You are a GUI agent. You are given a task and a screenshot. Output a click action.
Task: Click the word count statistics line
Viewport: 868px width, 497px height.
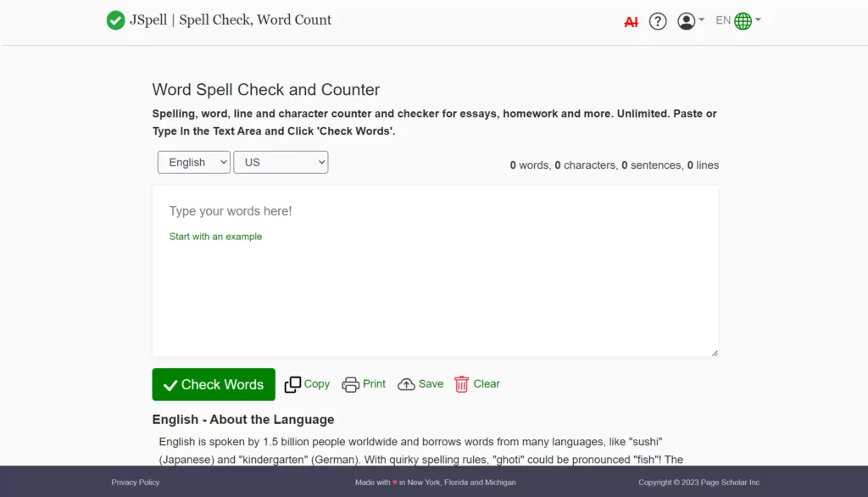615,165
